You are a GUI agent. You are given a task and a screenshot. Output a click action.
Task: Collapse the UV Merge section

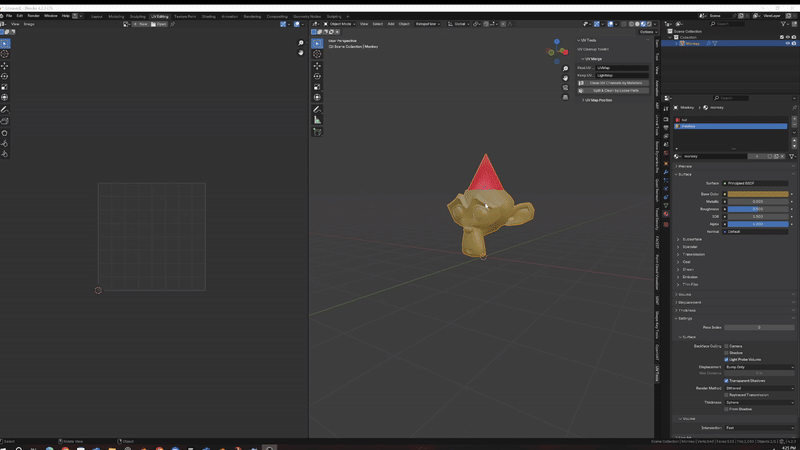(591, 59)
